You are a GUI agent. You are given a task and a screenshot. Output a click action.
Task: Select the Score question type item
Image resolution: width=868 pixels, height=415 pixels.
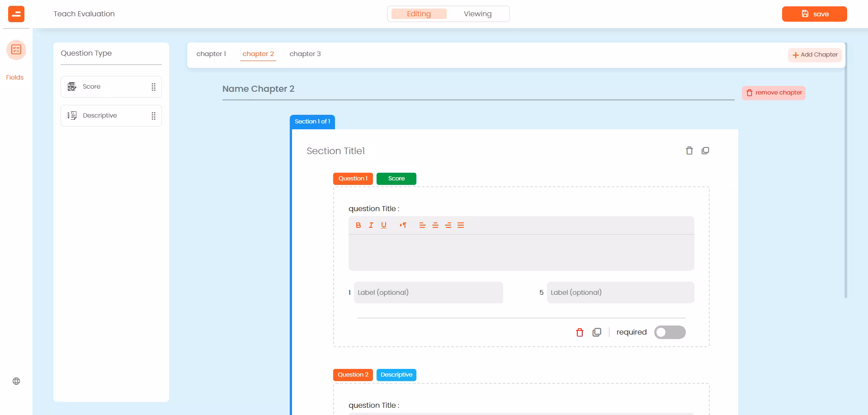[x=111, y=87]
